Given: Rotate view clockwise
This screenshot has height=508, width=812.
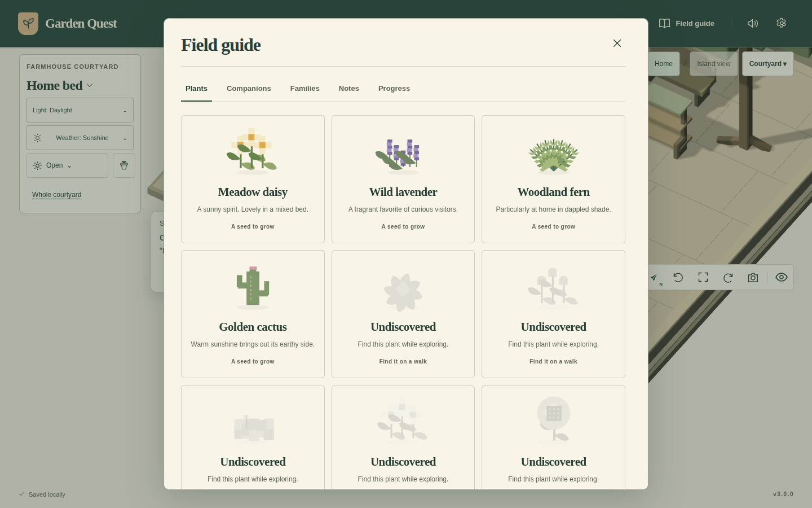Looking at the screenshot, I should click(728, 278).
